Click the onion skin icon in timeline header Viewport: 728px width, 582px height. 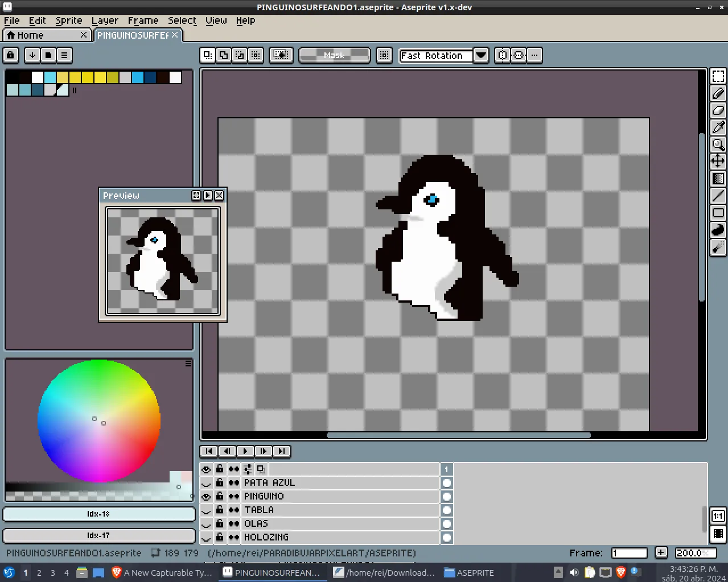pyautogui.click(x=261, y=469)
